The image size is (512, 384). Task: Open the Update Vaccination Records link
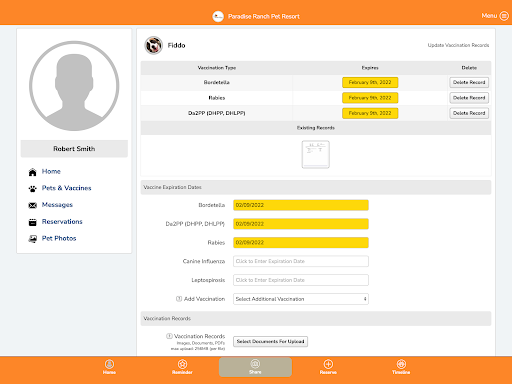(x=458, y=45)
